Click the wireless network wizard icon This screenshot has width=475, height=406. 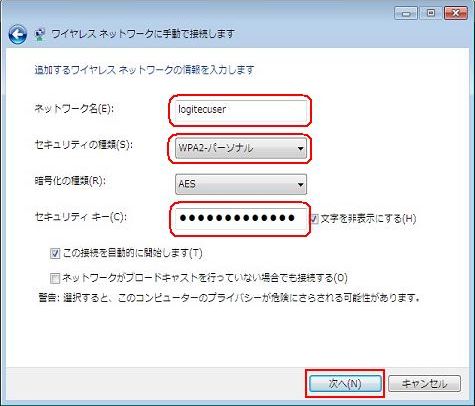pos(40,34)
